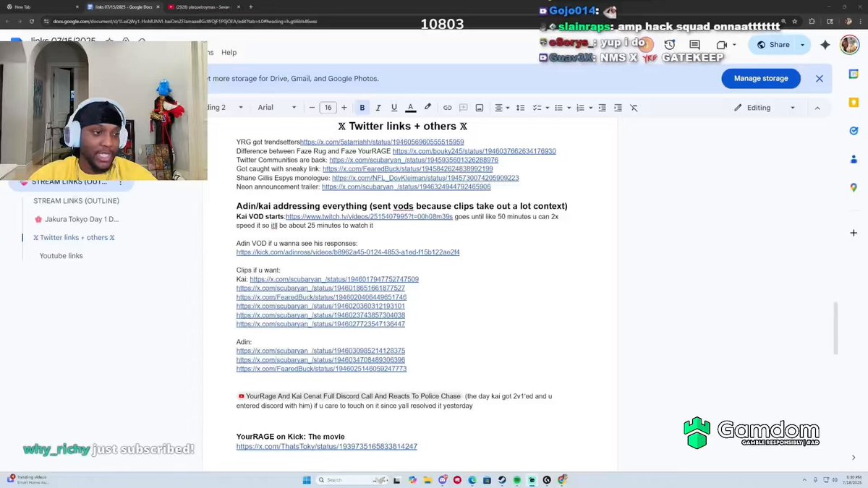Open the Share options dropdown arrow

coord(802,45)
